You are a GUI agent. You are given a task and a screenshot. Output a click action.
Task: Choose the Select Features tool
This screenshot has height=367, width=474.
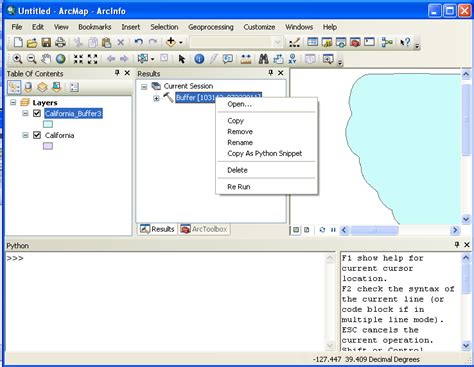click(143, 59)
